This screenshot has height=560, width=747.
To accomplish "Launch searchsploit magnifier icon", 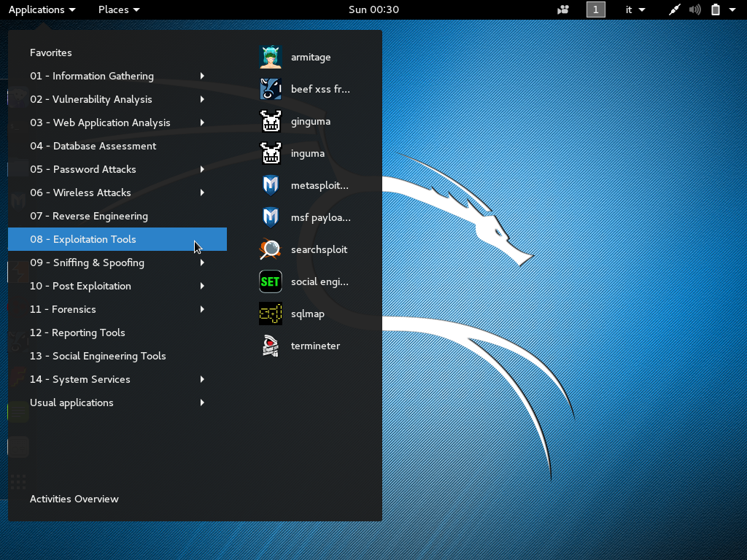I will click(271, 249).
